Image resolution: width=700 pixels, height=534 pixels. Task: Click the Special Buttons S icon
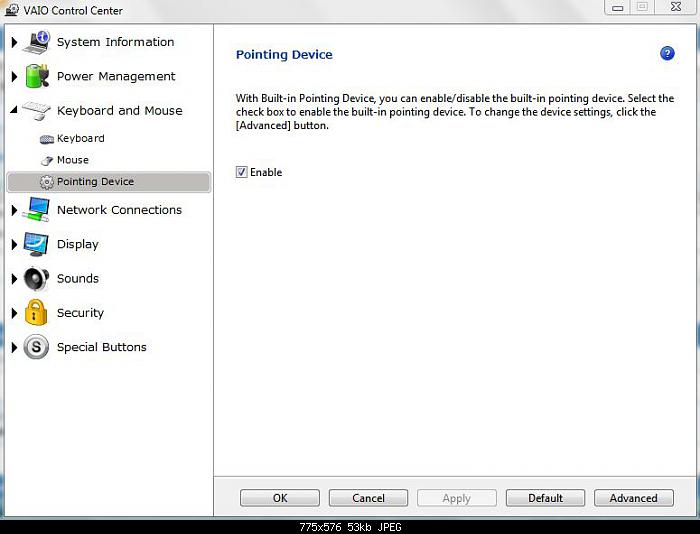click(36, 347)
